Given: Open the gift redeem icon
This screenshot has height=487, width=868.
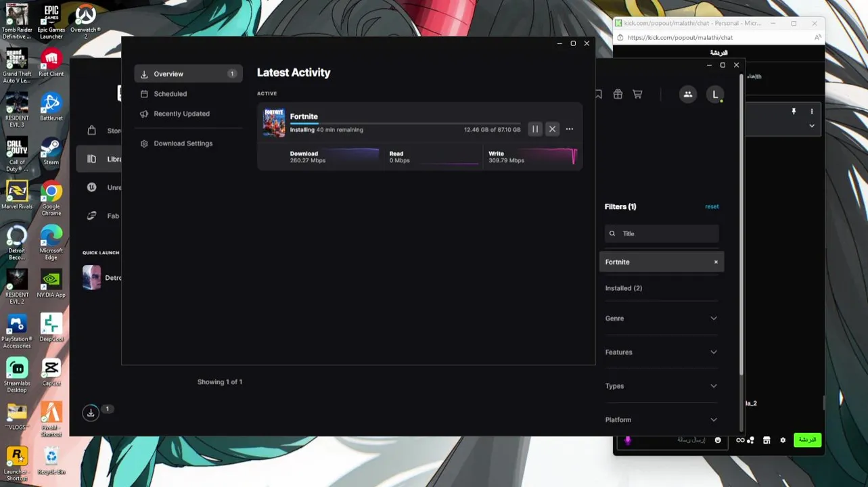Looking at the screenshot, I should coord(618,95).
